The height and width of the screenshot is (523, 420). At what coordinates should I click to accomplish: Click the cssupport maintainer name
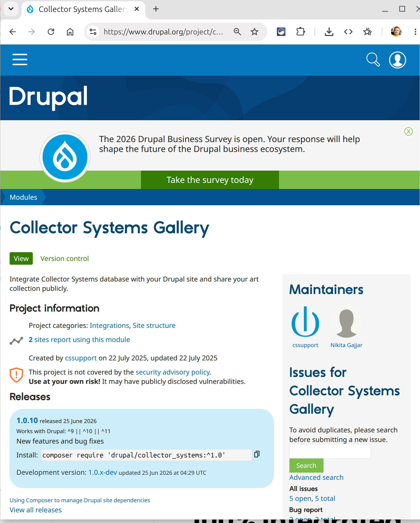pos(305,345)
